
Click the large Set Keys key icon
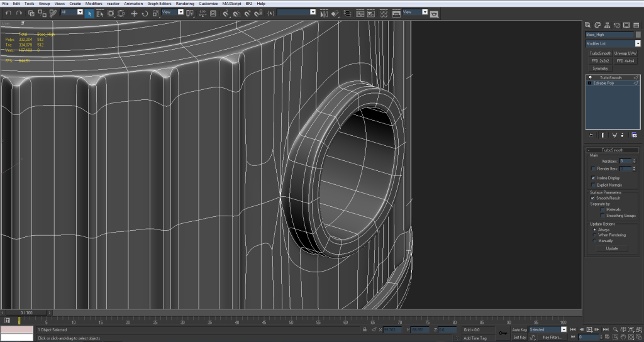[502, 333]
